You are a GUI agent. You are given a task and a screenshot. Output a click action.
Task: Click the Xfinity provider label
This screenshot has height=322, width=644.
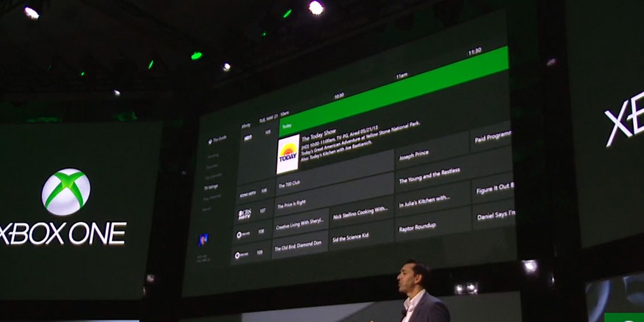point(246,125)
